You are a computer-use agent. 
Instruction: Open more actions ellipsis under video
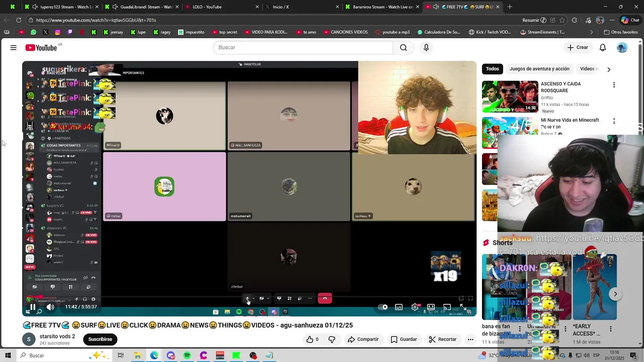[x=470, y=339]
